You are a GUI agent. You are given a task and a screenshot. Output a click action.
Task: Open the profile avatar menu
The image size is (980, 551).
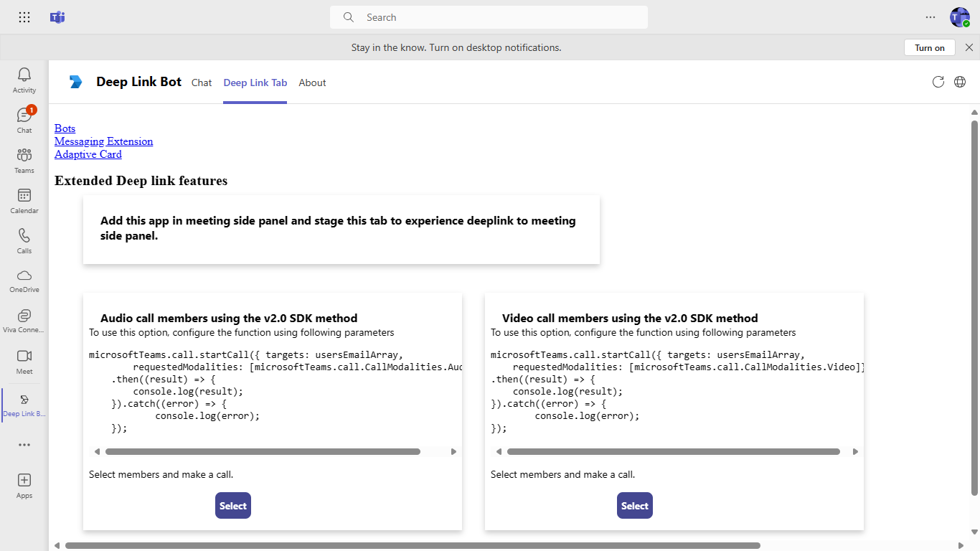960,17
